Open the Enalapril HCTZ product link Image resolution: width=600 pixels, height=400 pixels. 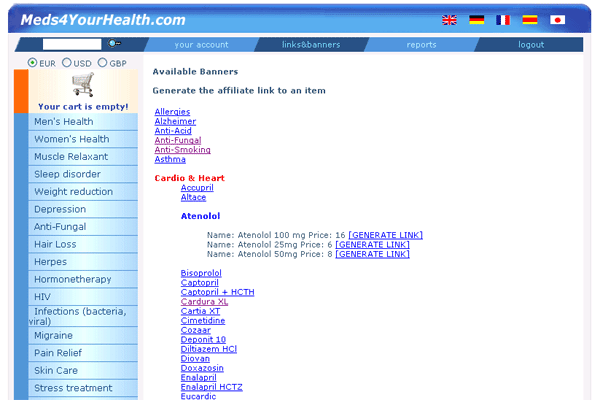212,387
